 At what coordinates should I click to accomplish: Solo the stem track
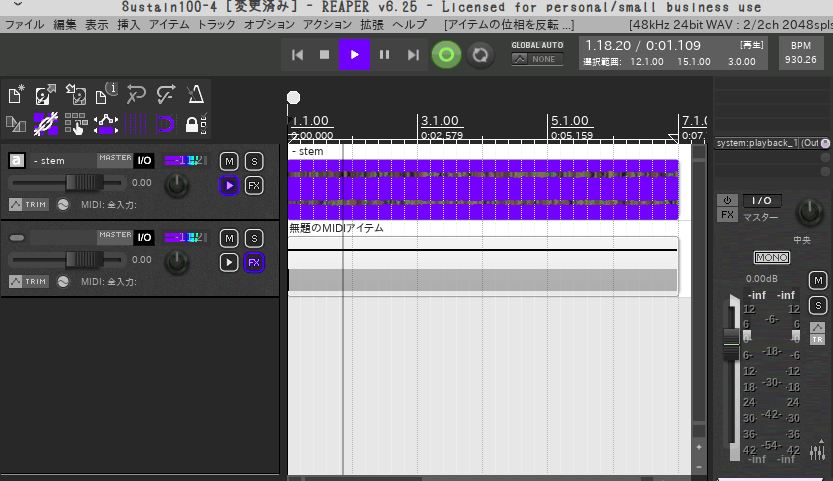254,162
